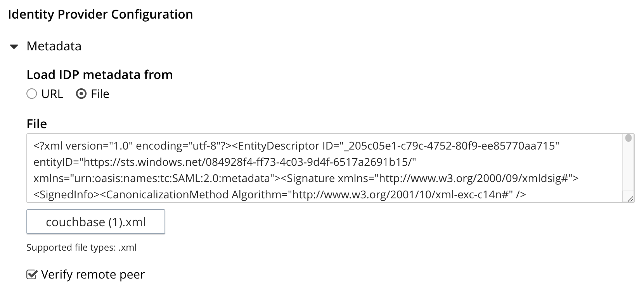Image resolution: width=644 pixels, height=289 pixels.
Task: Select the URL radio button
Action: click(x=32, y=94)
